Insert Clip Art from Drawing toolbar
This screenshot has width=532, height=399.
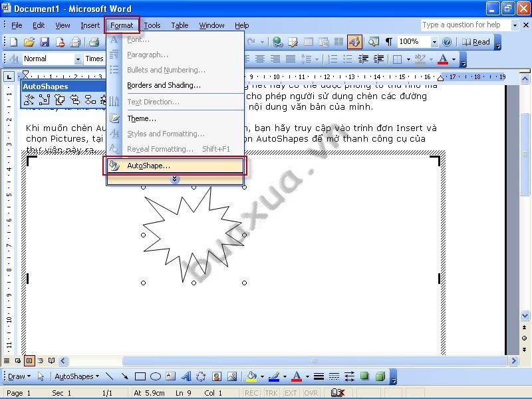(217, 376)
